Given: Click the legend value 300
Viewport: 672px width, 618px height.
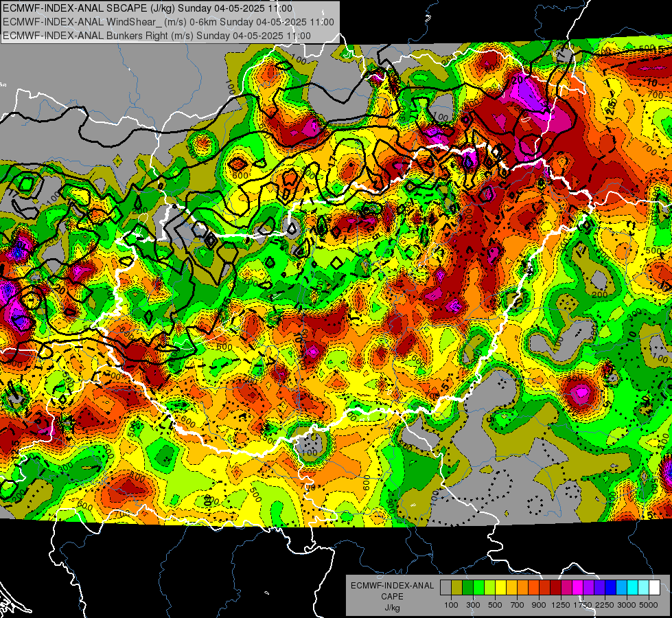Looking at the screenshot, I should pyautogui.click(x=473, y=605).
